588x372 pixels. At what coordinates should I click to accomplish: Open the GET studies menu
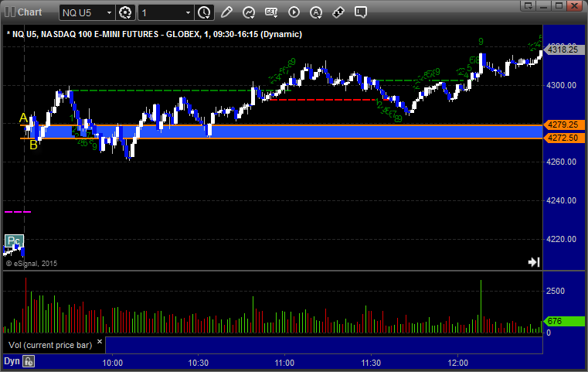[x=271, y=12]
